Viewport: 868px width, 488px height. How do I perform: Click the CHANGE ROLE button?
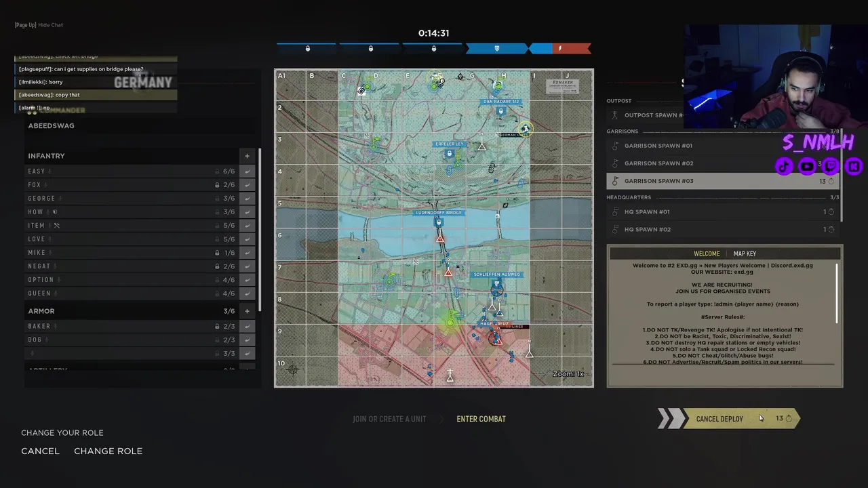[x=108, y=451]
